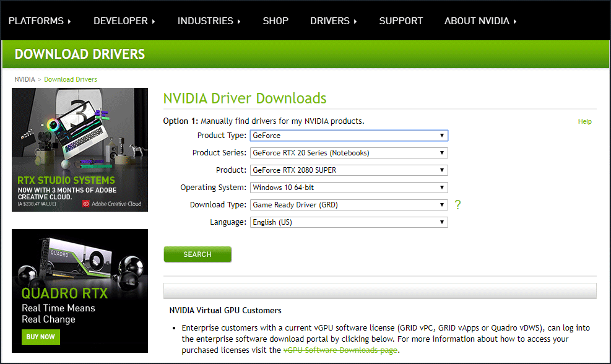Click the BUY NOW button in Quadro ad
The height and width of the screenshot is (364, 611).
pyautogui.click(x=41, y=337)
